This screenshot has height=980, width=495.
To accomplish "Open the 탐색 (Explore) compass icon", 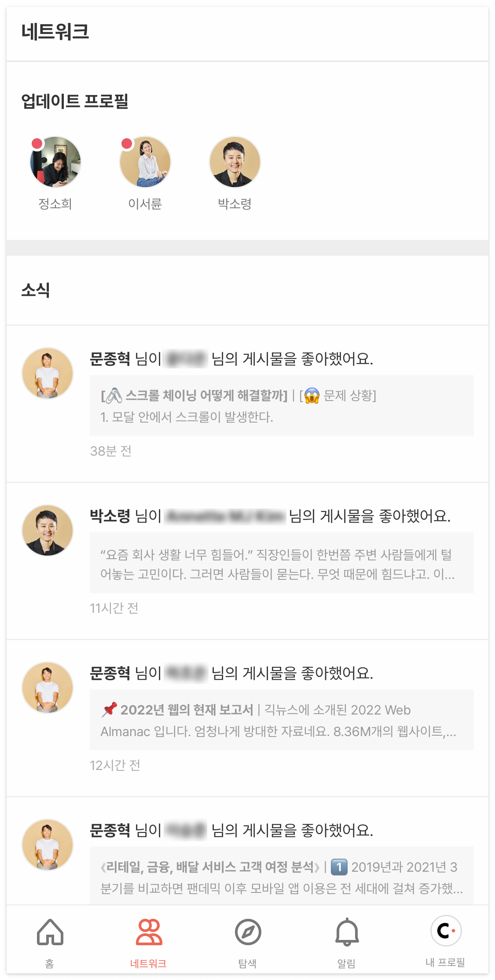I will pyautogui.click(x=247, y=931).
